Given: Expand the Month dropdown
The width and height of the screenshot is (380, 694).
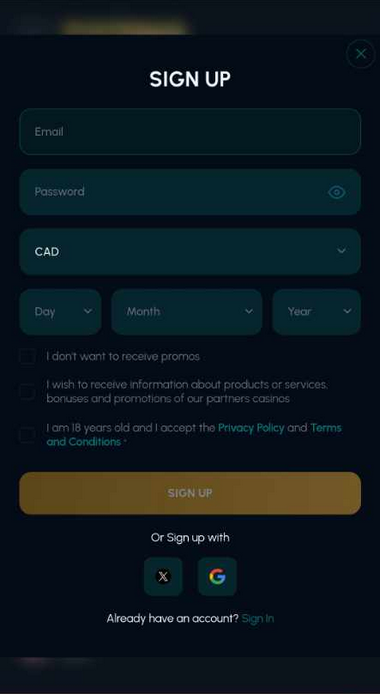Looking at the screenshot, I should click(187, 312).
